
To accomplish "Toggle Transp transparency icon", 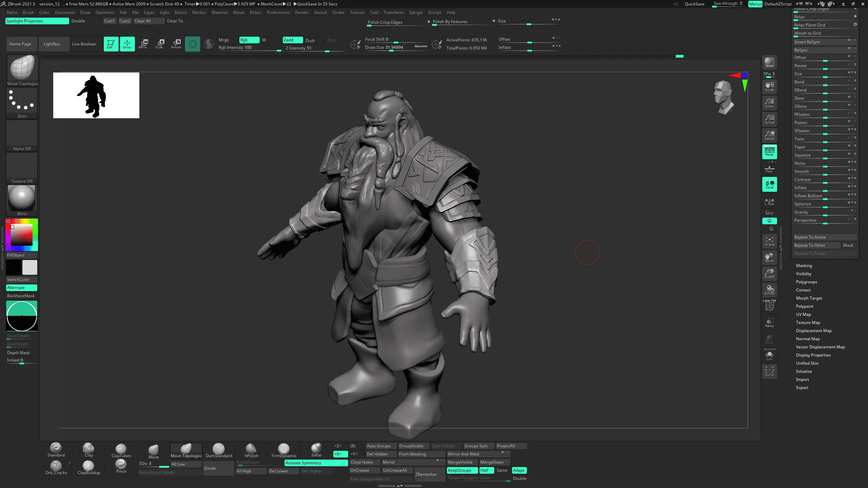I will pos(769,322).
